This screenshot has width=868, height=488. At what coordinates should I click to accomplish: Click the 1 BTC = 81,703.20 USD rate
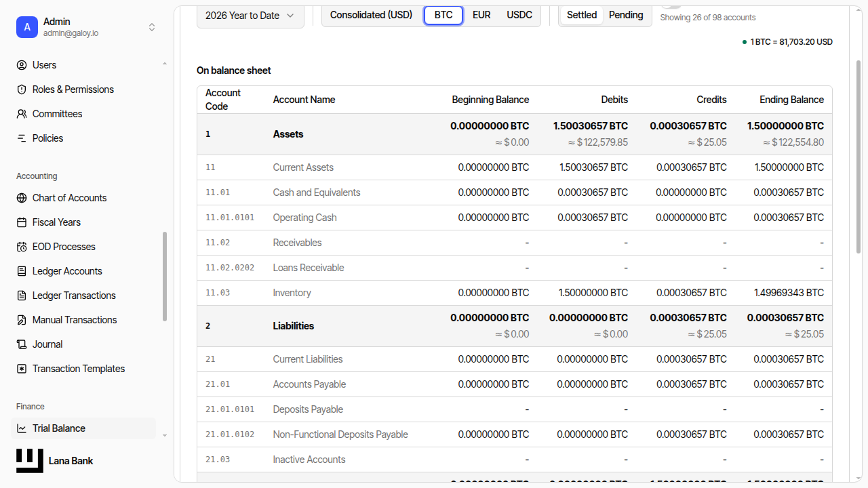point(791,42)
